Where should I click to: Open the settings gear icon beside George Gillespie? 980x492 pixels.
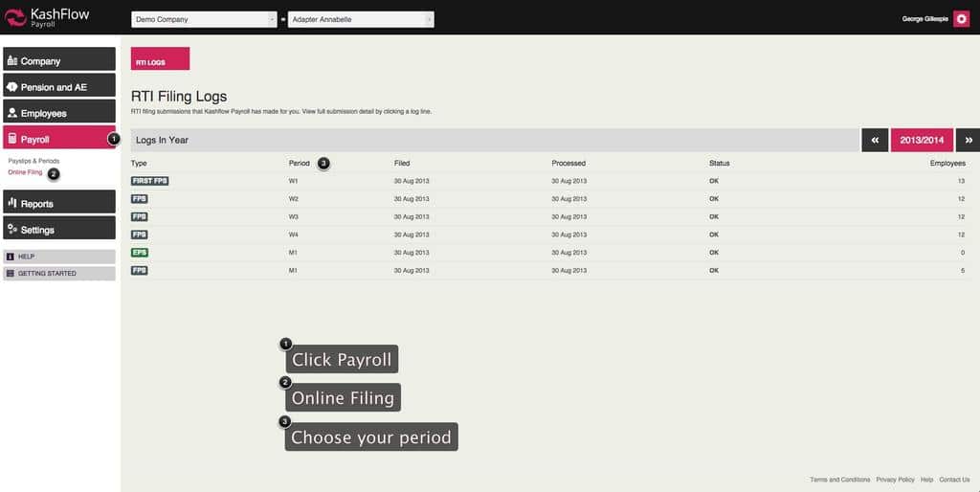point(962,19)
